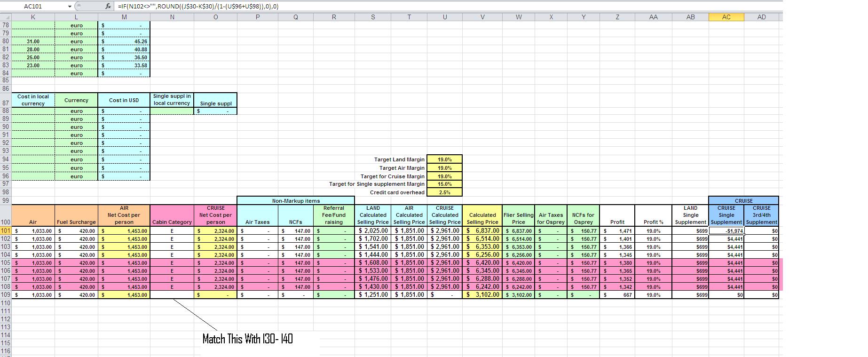Select the cell showing -$1,974

[726, 231]
